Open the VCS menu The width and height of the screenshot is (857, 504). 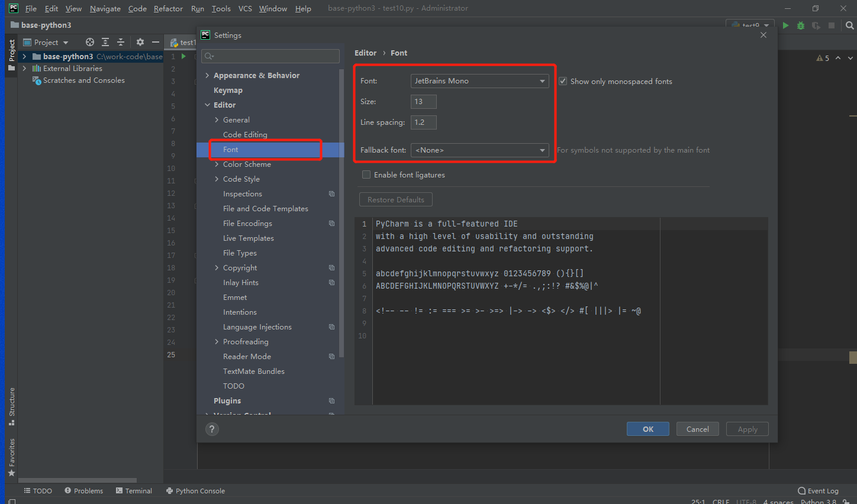click(245, 8)
